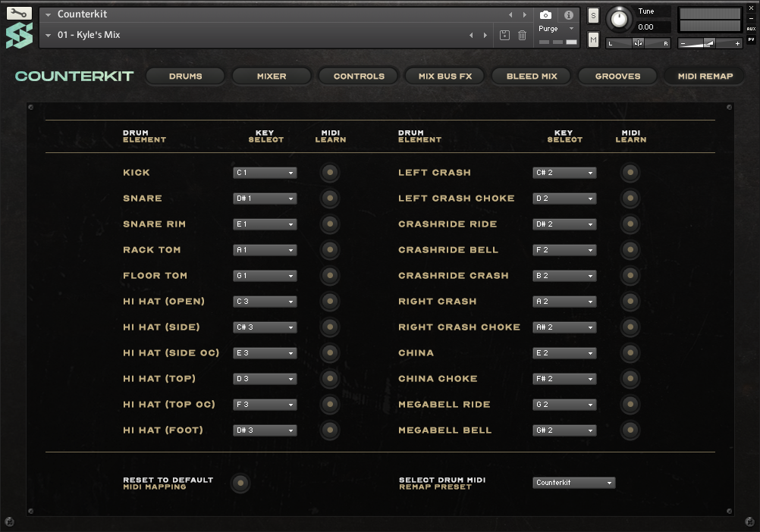Open the instrument info icon
760x532 pixels.
click(567, 14)
